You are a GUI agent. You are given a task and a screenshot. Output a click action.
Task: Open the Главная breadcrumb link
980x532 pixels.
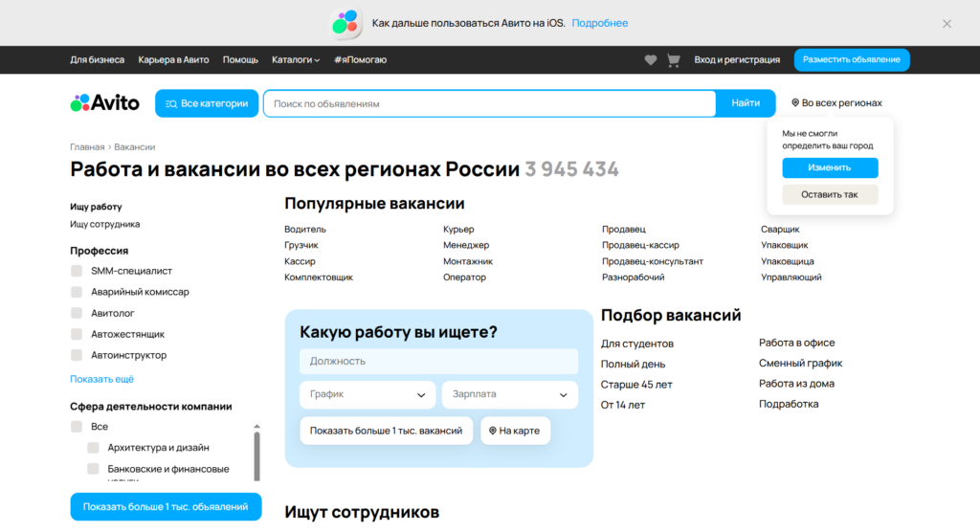pos(87,147)
